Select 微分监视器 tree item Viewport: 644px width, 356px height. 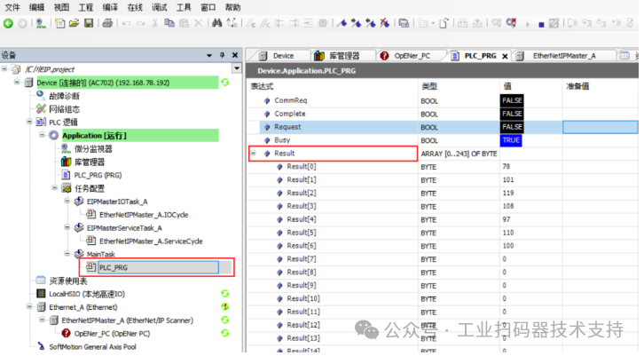click(93, 148)
